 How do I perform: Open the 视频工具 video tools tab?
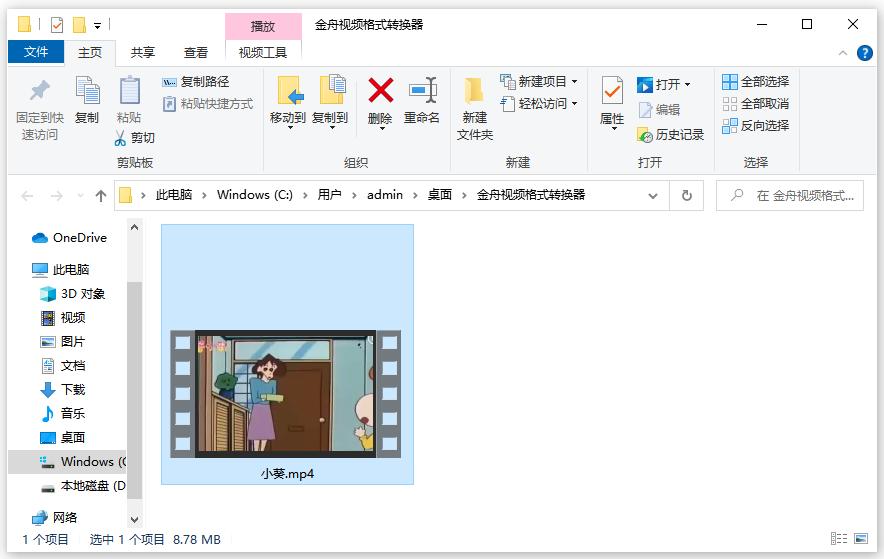point(263,52)
